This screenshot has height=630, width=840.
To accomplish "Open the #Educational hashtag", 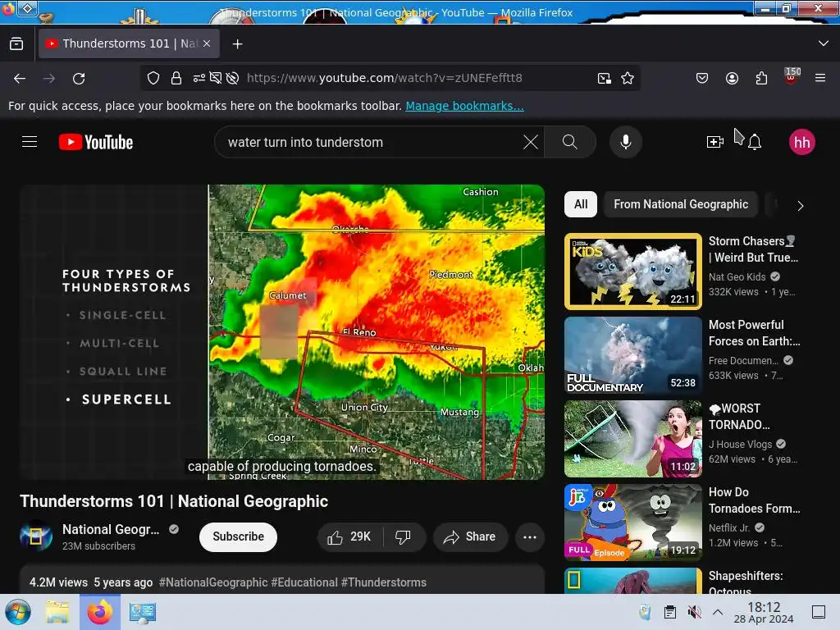I will (x=304, y=582).
